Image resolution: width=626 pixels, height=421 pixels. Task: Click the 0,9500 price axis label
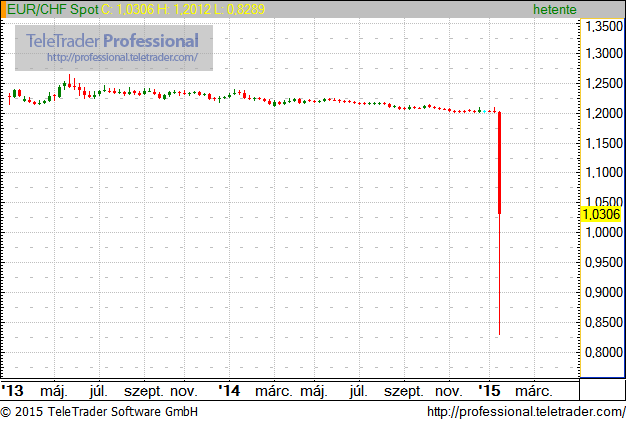tap(604, 262)
